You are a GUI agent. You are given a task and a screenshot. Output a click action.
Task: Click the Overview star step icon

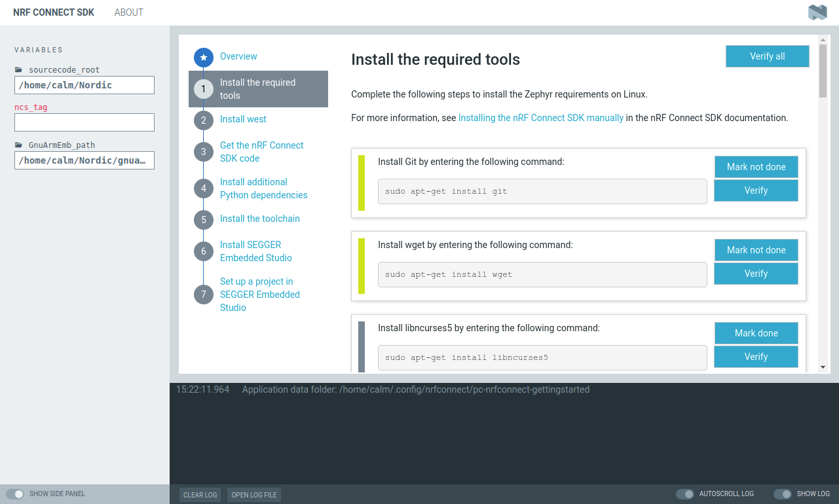204,58
